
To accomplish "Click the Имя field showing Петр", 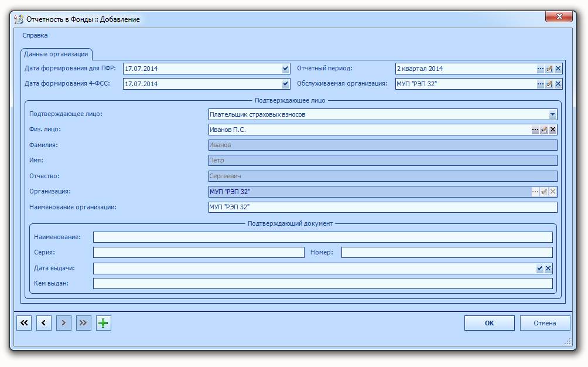I will pyautogui.click(x=382, y=161).
